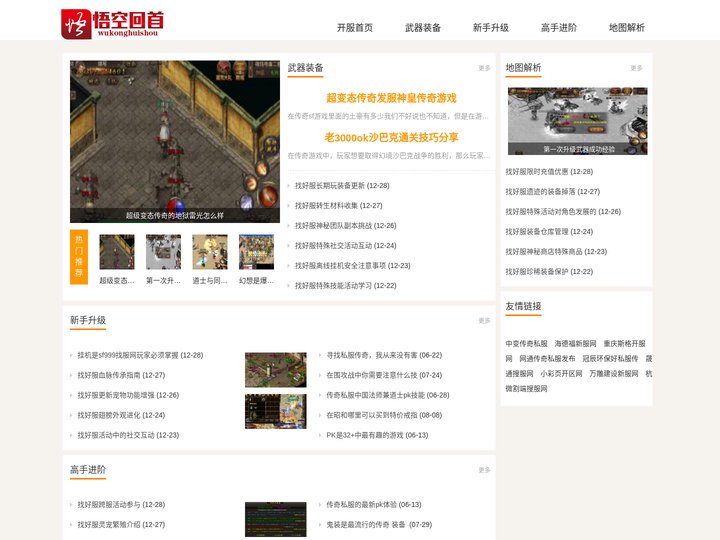Open article 挂机是sf999找服网玩家必须掌握 (12-28)
Viewport: 720px width, 540px height.
(x=140, y=355)
